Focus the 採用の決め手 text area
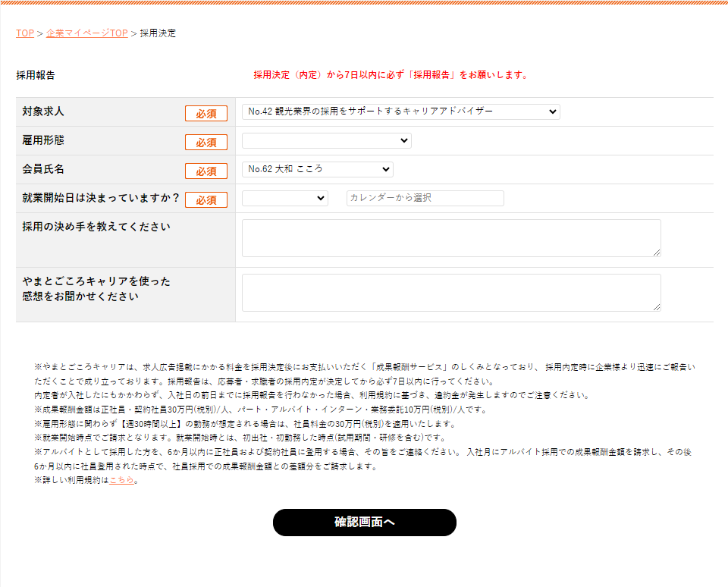The width and height of the screenshot is (728, 587). tap(450, 238)
